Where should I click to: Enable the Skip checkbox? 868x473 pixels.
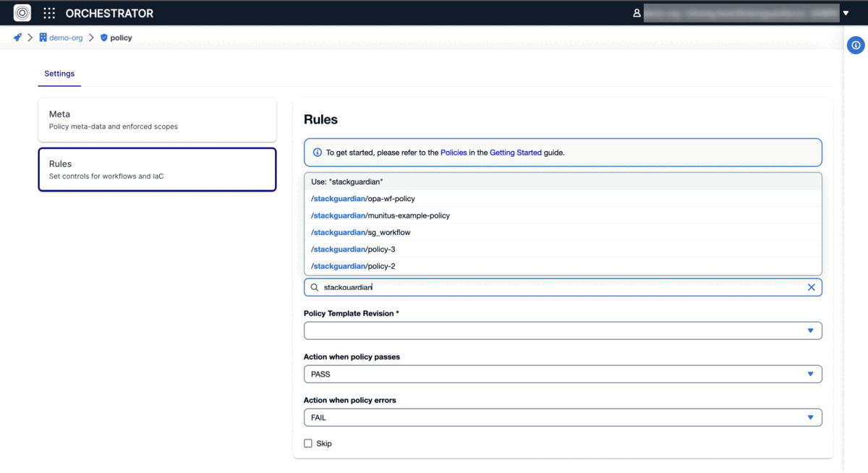coord(308,443)
